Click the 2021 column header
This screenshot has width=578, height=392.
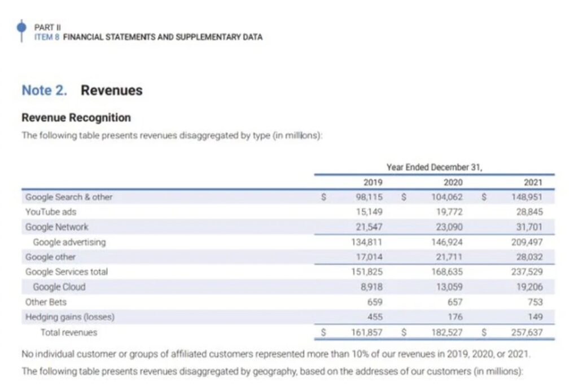point(533,182)
